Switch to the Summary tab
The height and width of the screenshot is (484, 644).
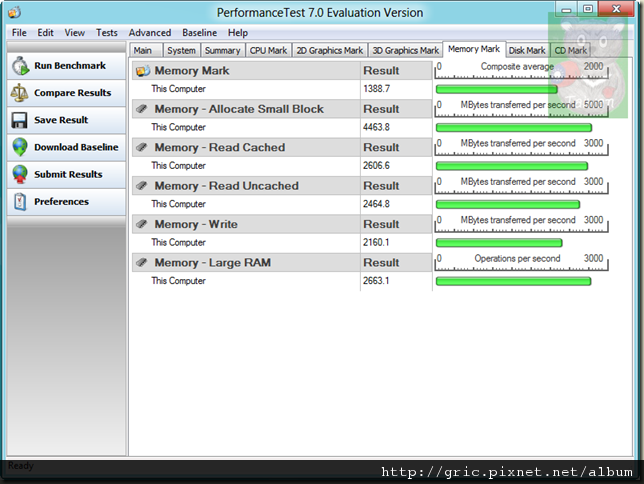(x=223, y=51)
